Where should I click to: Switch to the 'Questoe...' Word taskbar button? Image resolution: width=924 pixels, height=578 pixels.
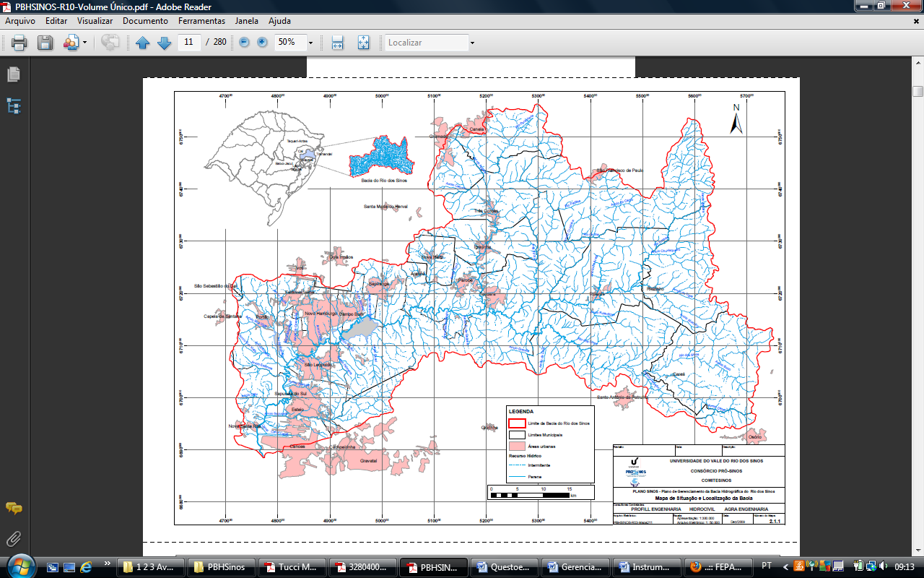point(503,567)
